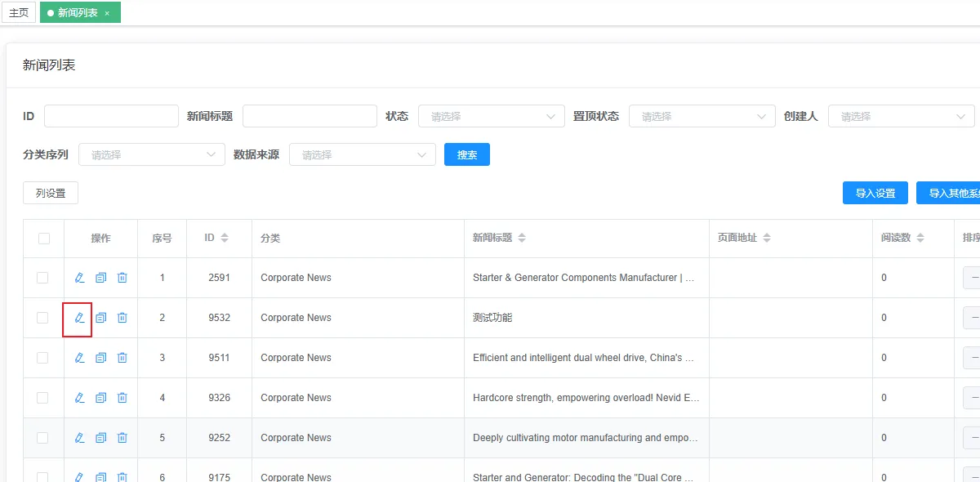Open 列设置 column settings
This screenshot has height=482, width=980.
[51, 194]
